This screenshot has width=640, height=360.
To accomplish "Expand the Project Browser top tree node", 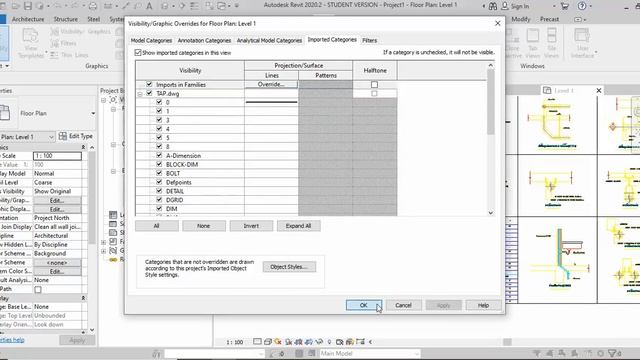I will [x=103, y=100].
